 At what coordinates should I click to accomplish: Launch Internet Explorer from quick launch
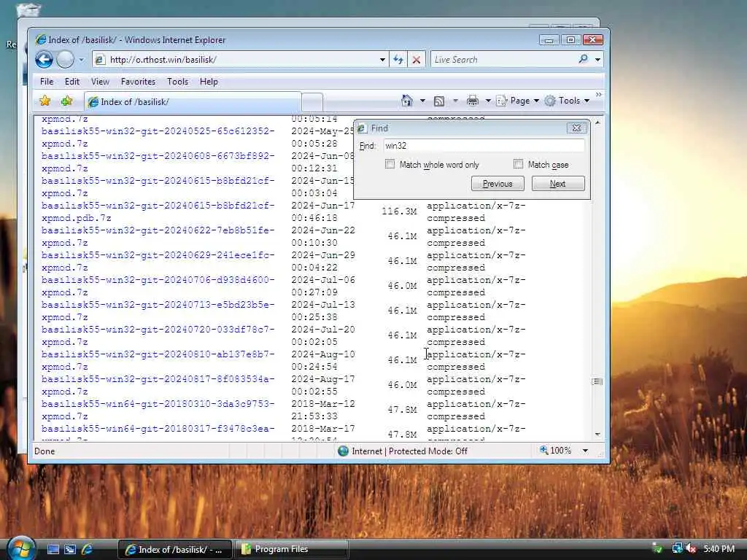[x=88, y=549]
